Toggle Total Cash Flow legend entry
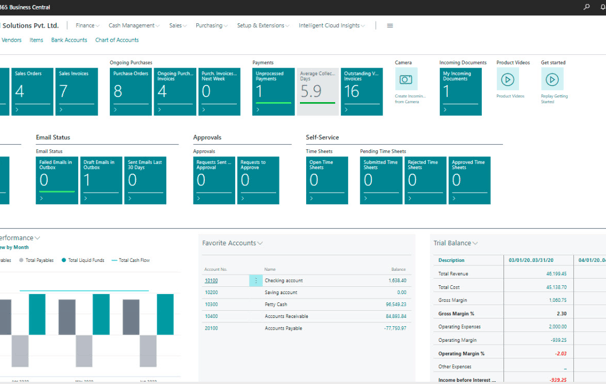Image resolution: width=606 pixels, height=384 pixels. coord(131,260)
